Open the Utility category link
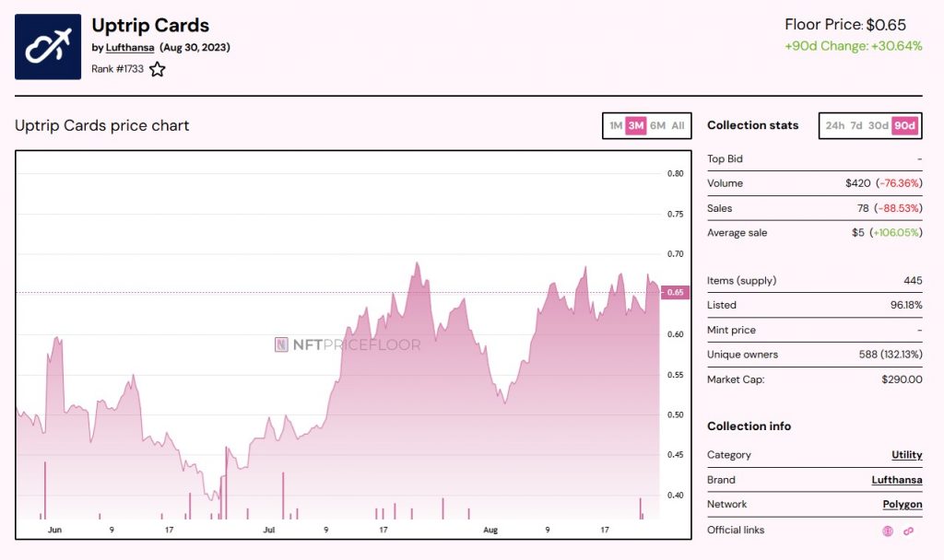Screen dimensions: 944x560 tap(906, 455)
